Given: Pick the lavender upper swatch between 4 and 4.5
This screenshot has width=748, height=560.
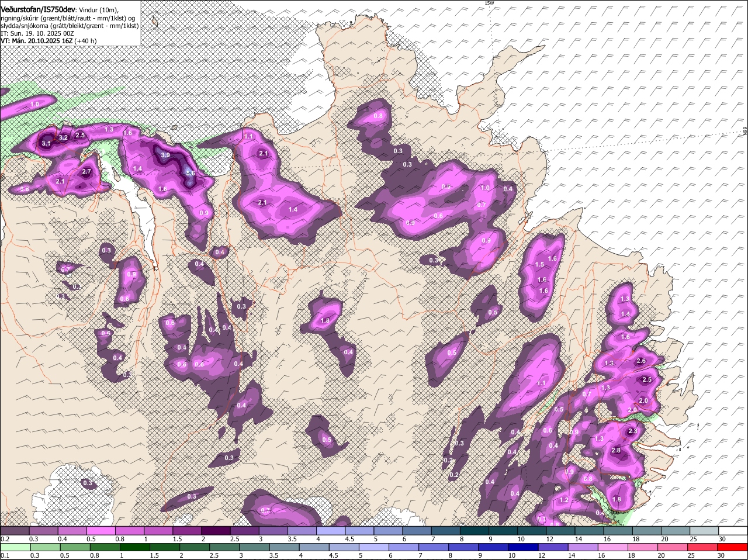Looking at the screenshot, I should [331, 531].
